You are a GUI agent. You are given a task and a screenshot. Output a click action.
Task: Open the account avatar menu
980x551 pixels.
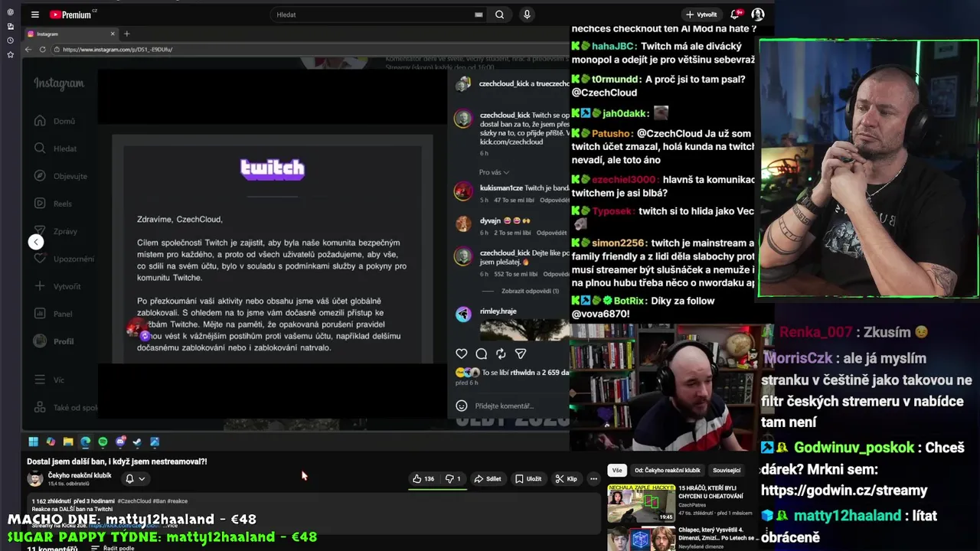coord(758,15)
